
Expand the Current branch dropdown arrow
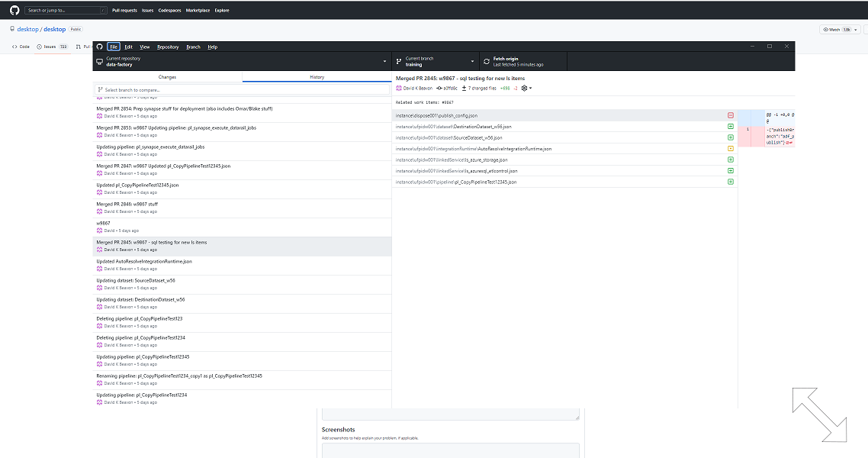(472, 62)
